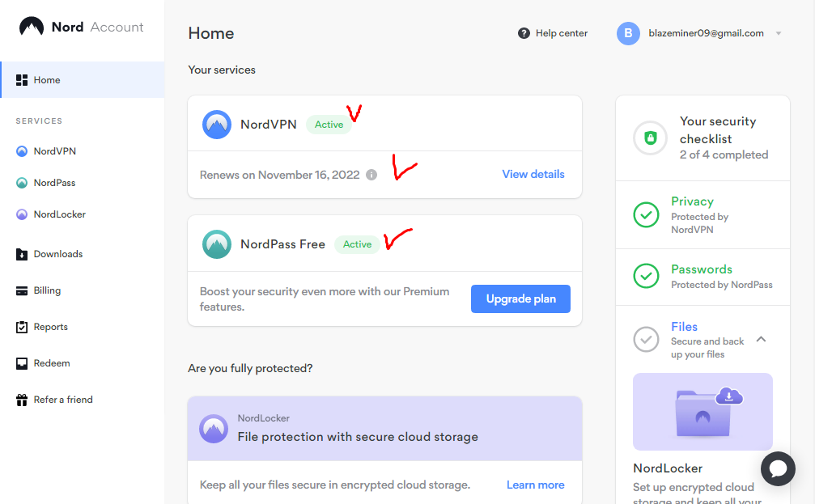The height and width of the screenshot is (504, 815).
Task: Click the Passwords checklist checkmark
Action: [646, 277]
